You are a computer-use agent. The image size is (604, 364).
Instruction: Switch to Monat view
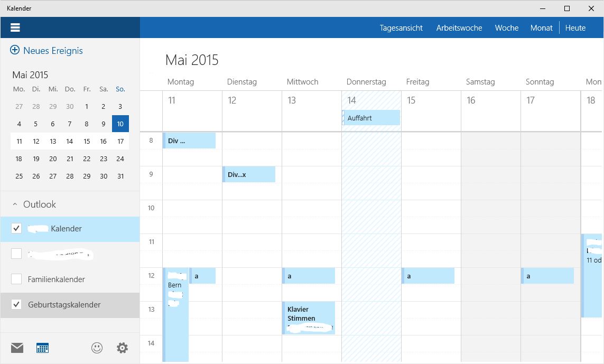coord(541,28)
